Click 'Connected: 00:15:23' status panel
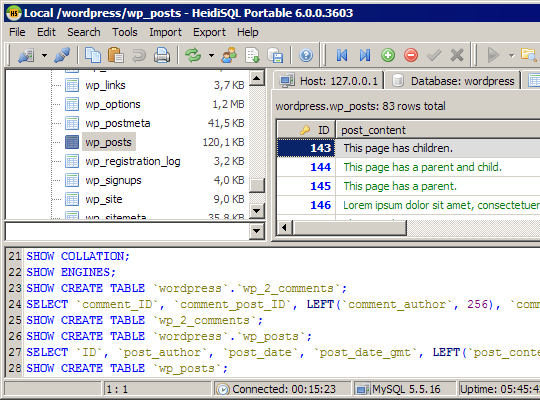540x400 pixels. click(282, 389)
